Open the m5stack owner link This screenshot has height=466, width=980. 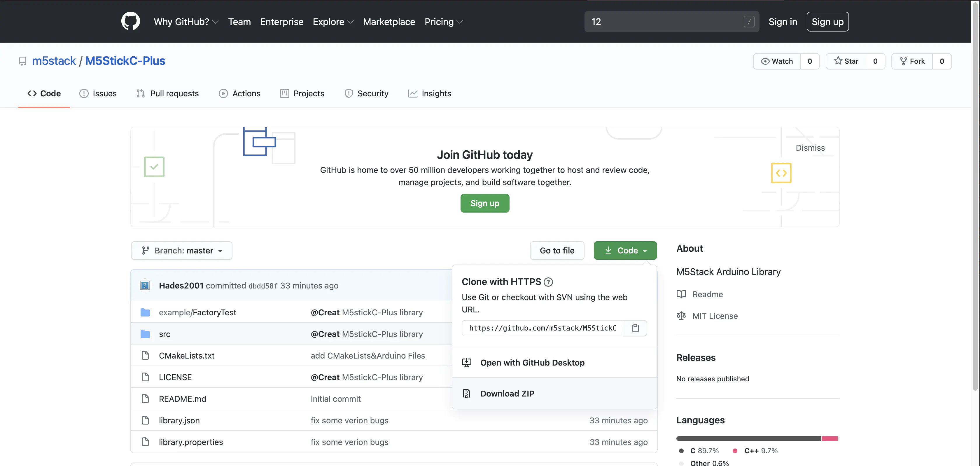[x=54, y=61]
